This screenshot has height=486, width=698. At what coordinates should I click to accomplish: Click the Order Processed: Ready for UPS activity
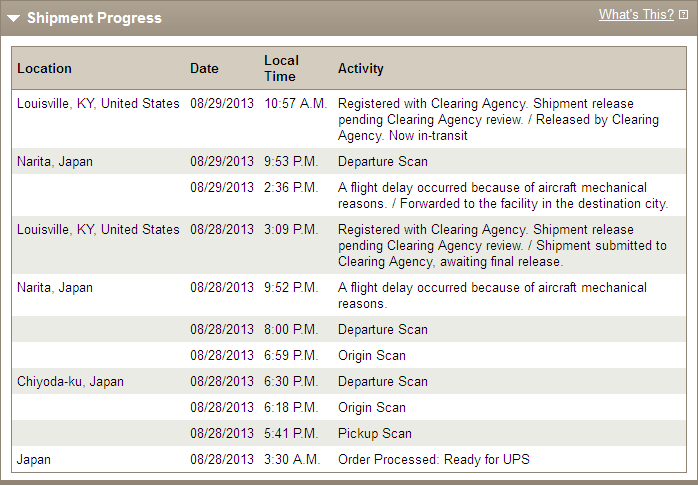click(x=434, y=460)
